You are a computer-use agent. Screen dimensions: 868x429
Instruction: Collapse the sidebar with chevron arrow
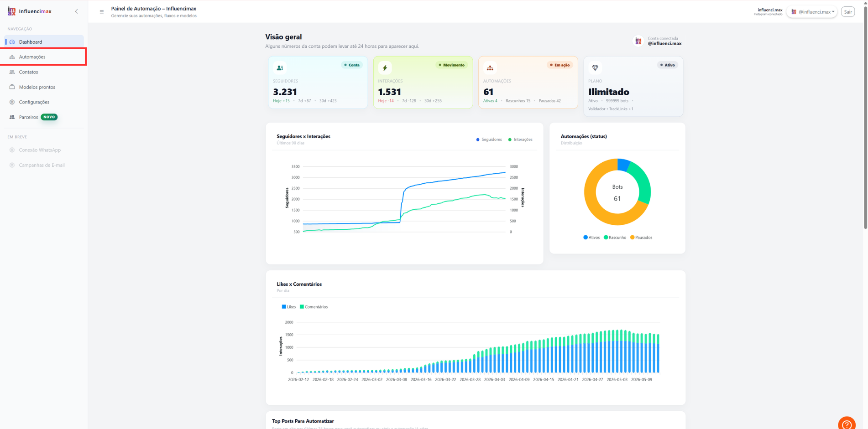click(x=76, y=11)
